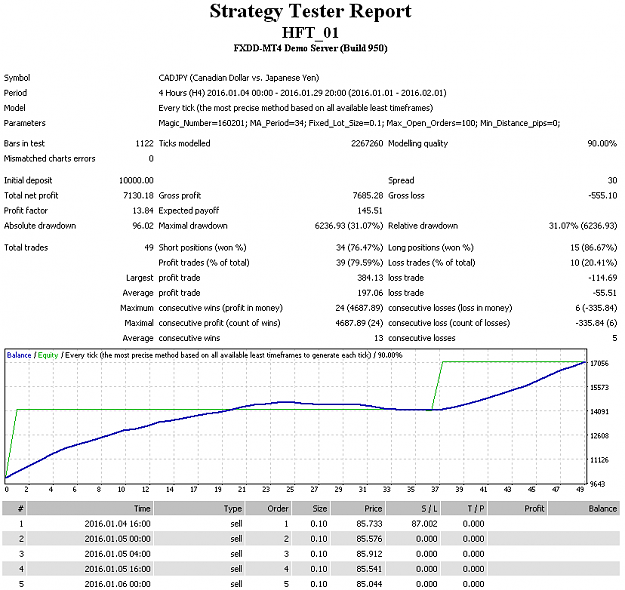Select Total net profit 7130.18
The width and height of the screenshot is (625, 590).
pos(138,196)
